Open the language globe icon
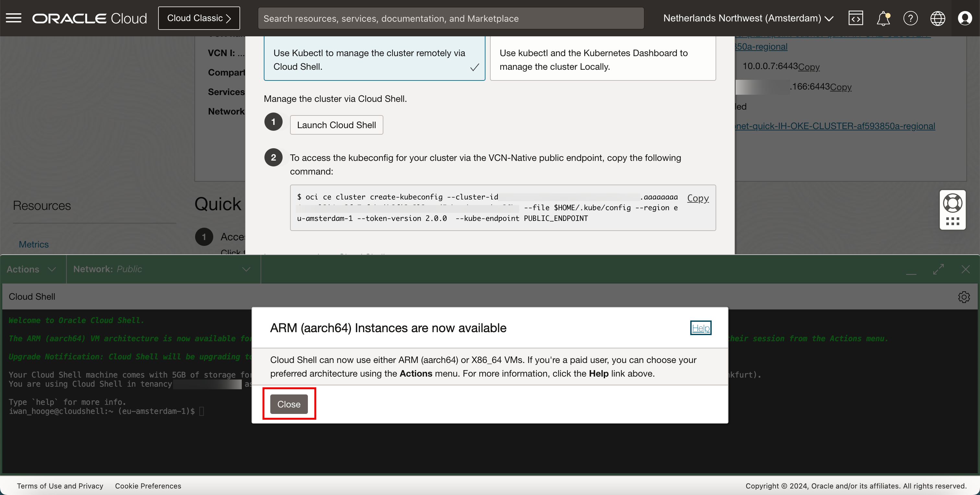Viewport: 980px width, 495px height. point(938,18)
